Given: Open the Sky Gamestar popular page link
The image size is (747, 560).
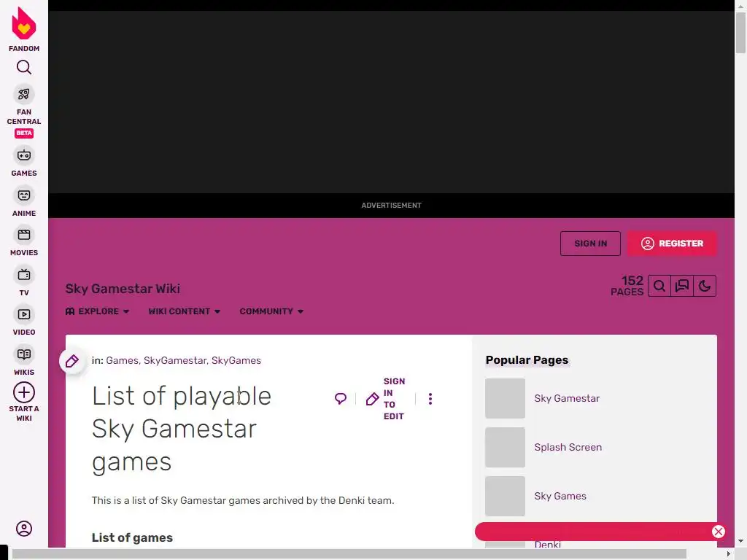Looking at the screenshot, I should tap(567, 399).
